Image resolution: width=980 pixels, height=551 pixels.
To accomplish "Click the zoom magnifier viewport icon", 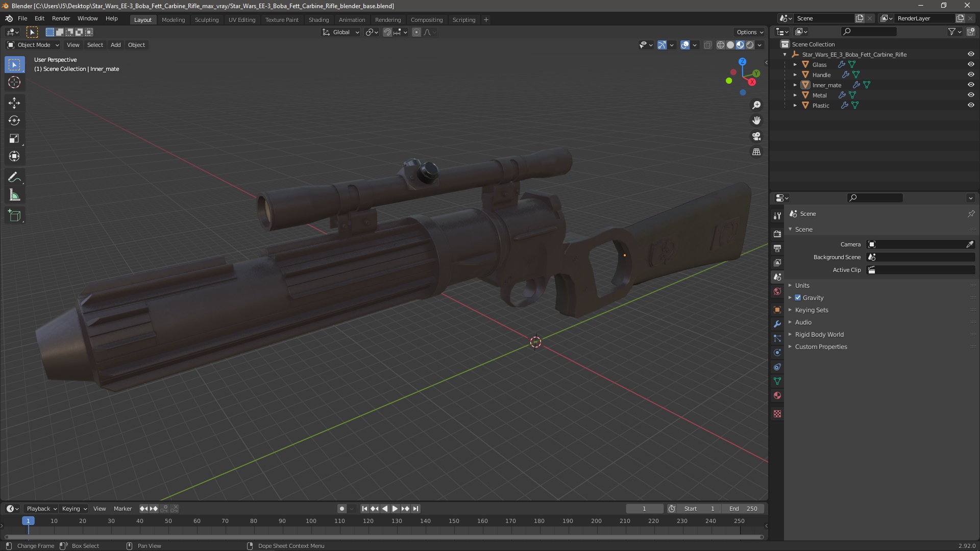I will tap(756, 105).
